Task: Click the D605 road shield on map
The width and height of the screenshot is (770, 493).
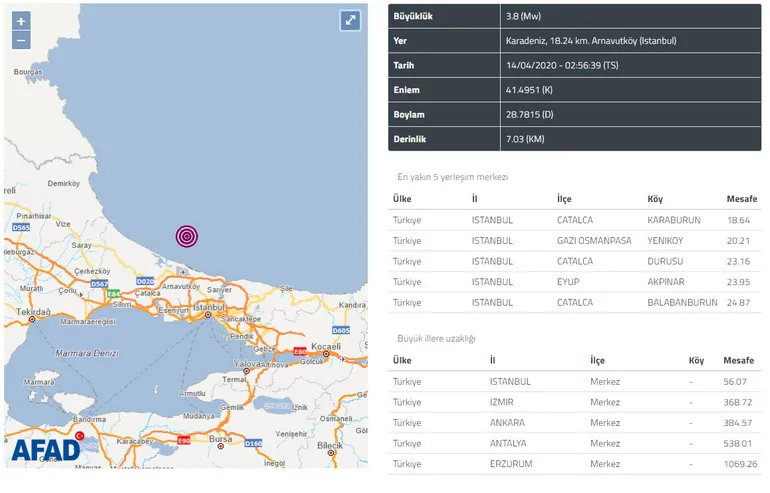Action: pyautogui.click(x=341, y=329)
